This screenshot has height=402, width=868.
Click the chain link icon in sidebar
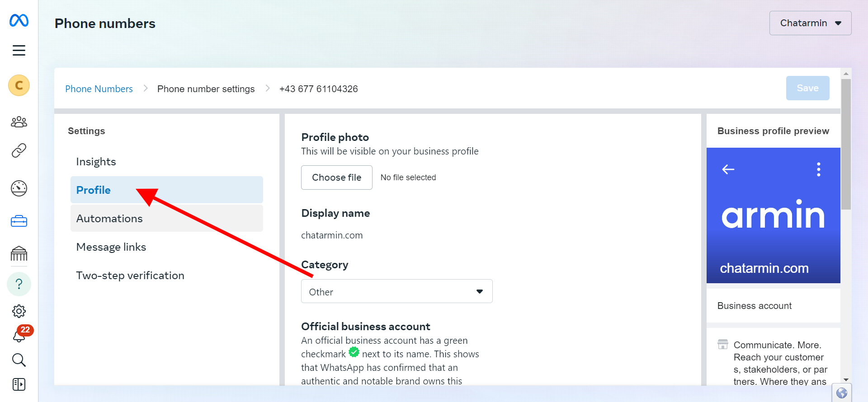click(19, 150)
